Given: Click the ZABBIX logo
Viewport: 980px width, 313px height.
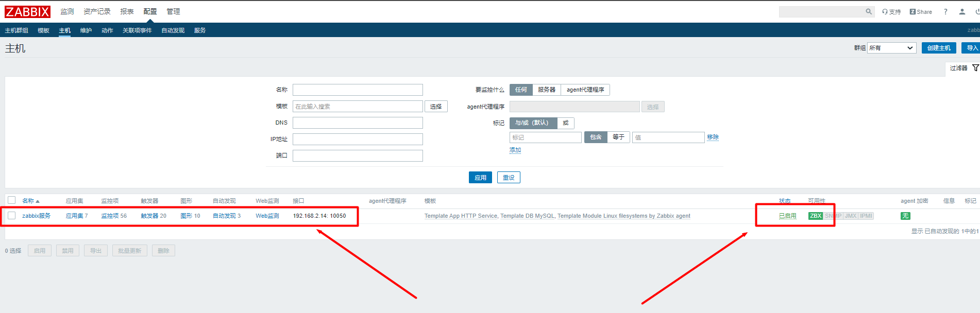Looking at the screenshot, I should click(x=27, y=11).
